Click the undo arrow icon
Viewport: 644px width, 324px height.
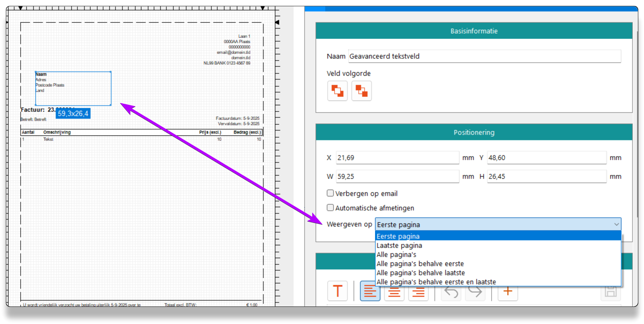coord(451,291)
